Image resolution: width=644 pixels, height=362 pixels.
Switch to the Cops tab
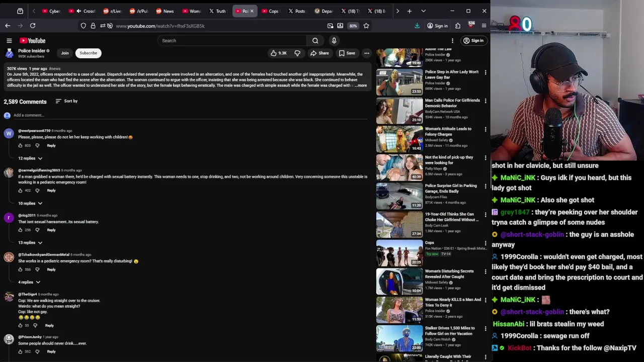click(x=271, y=11)
